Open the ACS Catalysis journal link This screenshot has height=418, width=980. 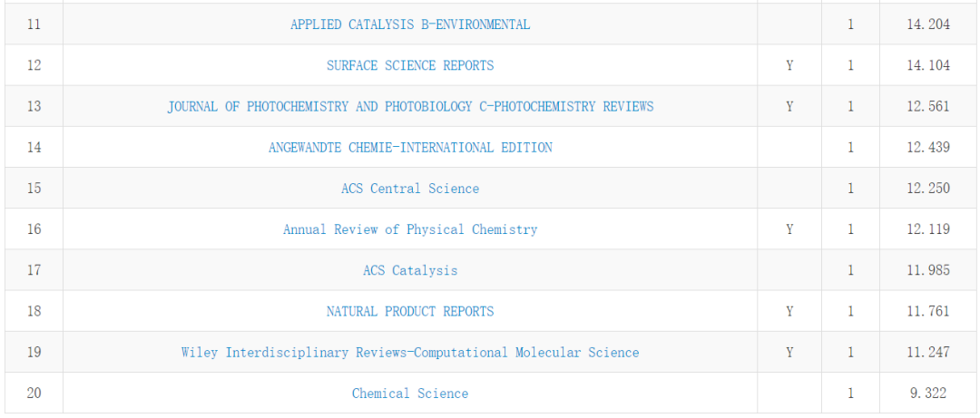click(x=410, y=270)
